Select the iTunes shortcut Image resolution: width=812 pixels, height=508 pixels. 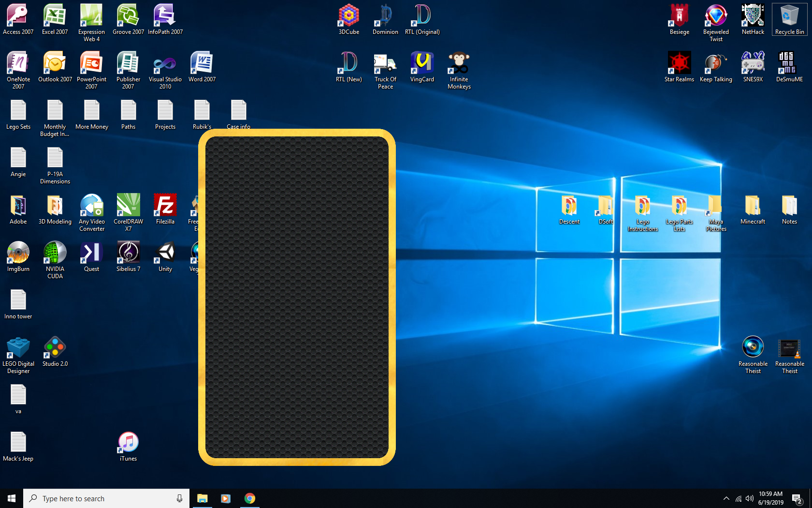tap(129, 446)
